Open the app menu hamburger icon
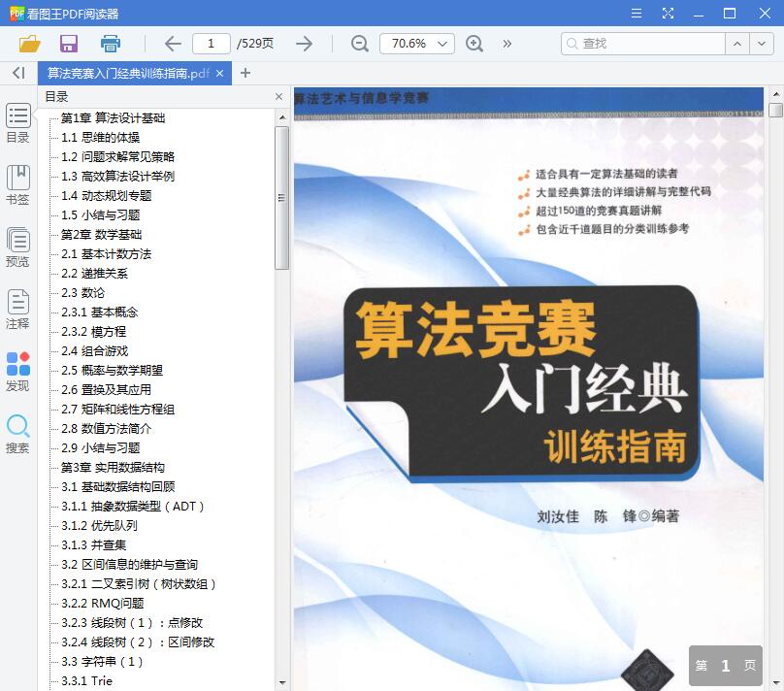This screenshot has height=691, width=784. point(636,13)
